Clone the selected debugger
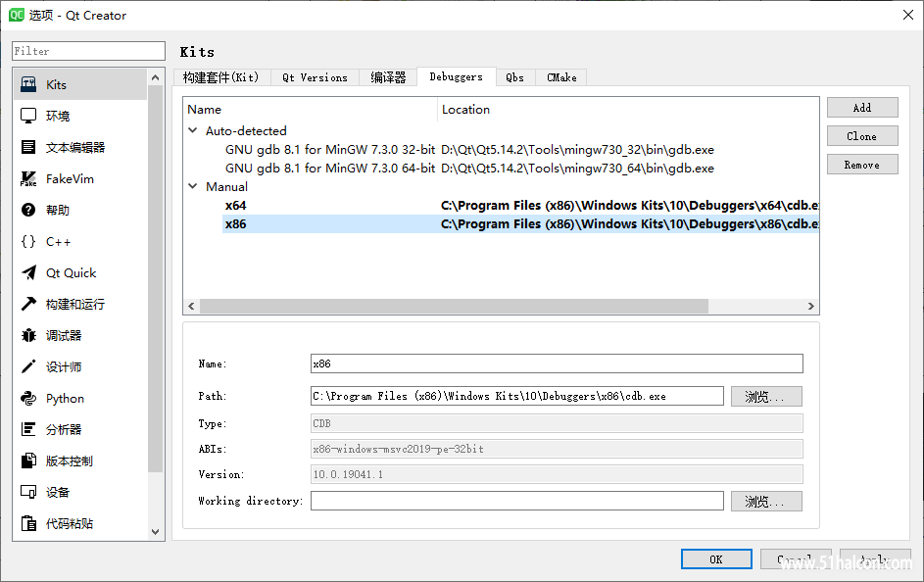Image resolution: width=924 pixels, height=582 pixels. [x=862, y=136]
